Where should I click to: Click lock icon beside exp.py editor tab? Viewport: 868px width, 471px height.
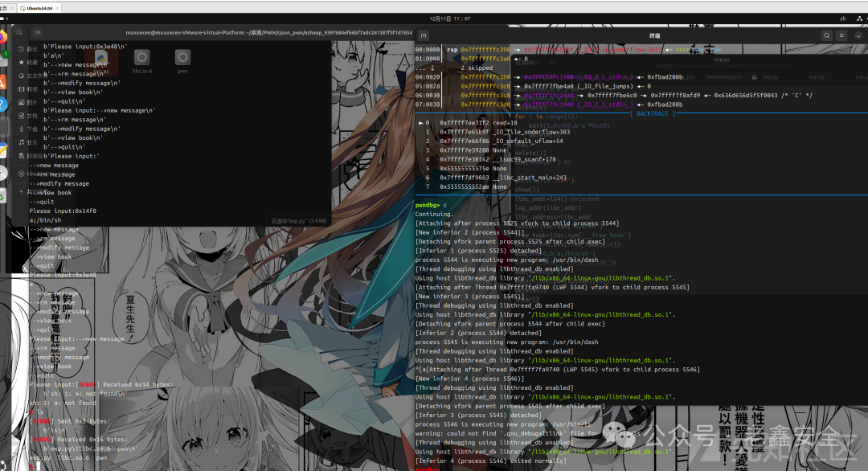754,77
